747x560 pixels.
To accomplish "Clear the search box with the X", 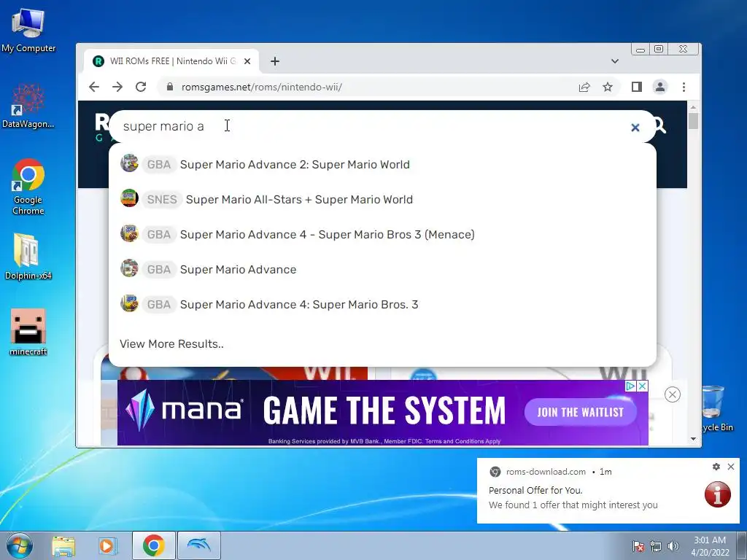I will coord(635,127).
